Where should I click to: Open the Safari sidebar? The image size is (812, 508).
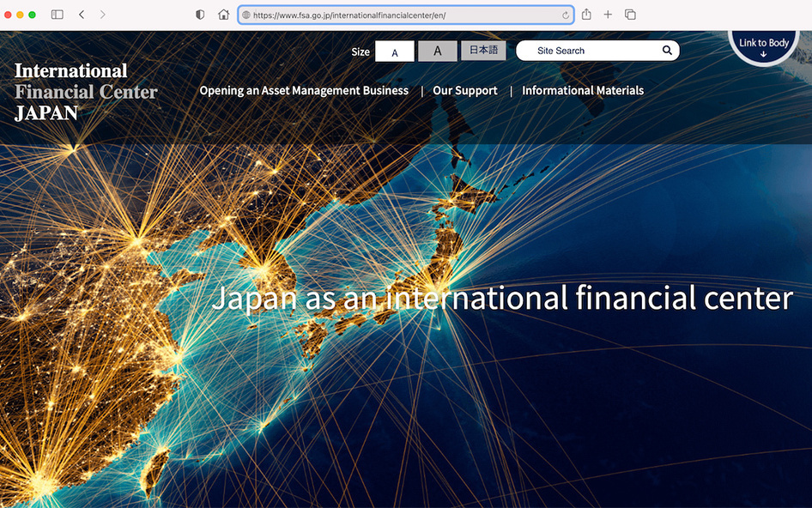(57, 14)
